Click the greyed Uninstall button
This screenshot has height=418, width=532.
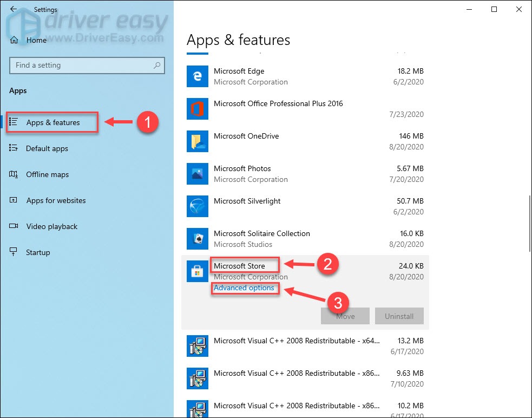point(399,316)
